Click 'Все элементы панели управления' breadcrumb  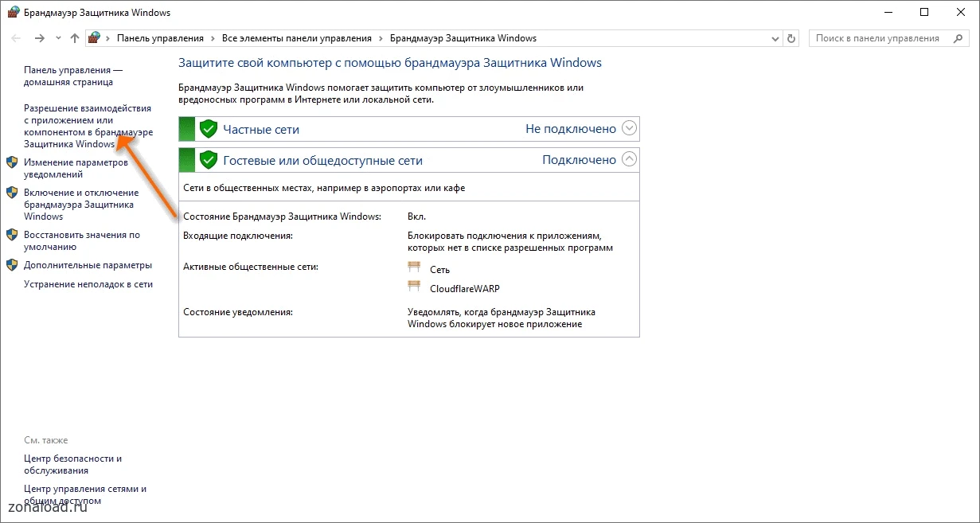[297, 38]
